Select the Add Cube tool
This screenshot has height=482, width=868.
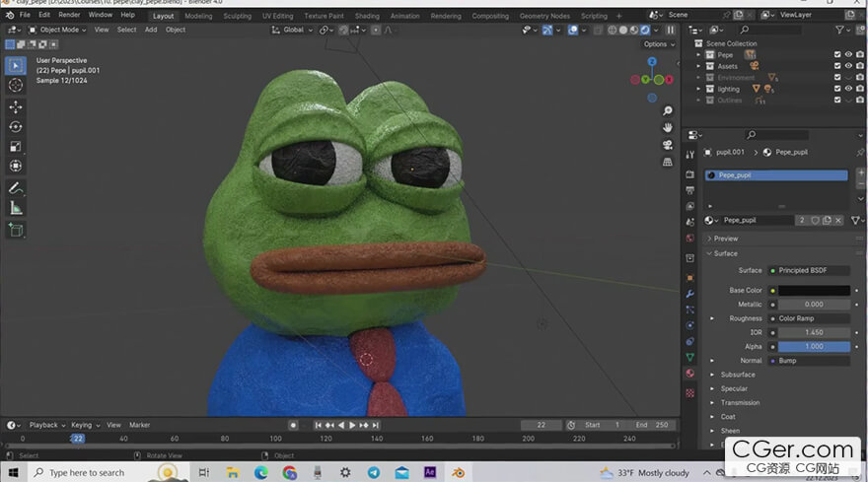(x=16, y=231)
